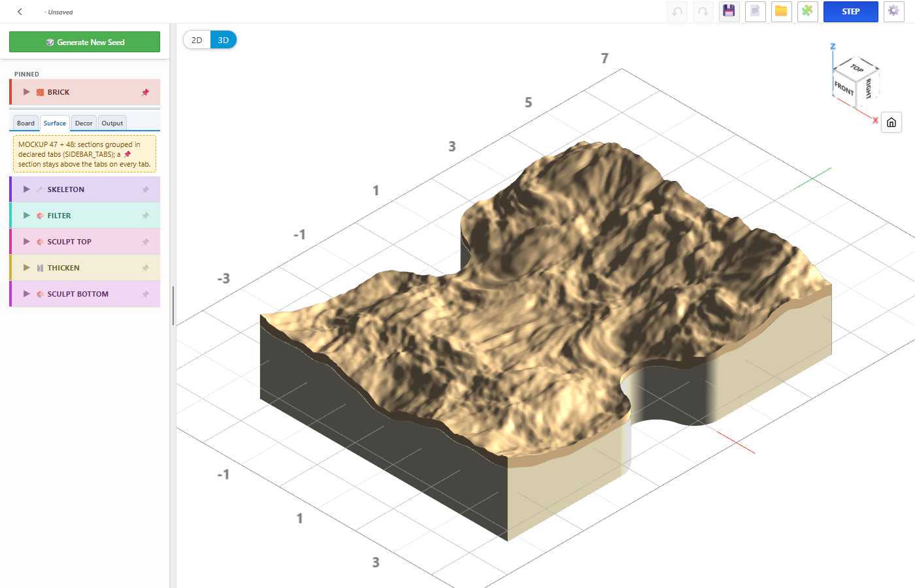Expand the SKELETON section
Viewport: 915px width, 588px height.
point(27,189)
